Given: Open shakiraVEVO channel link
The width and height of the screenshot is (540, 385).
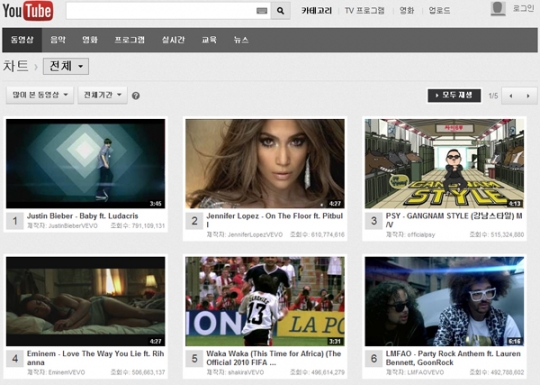Looking at the screenshot, I should (x=246, y=372).
